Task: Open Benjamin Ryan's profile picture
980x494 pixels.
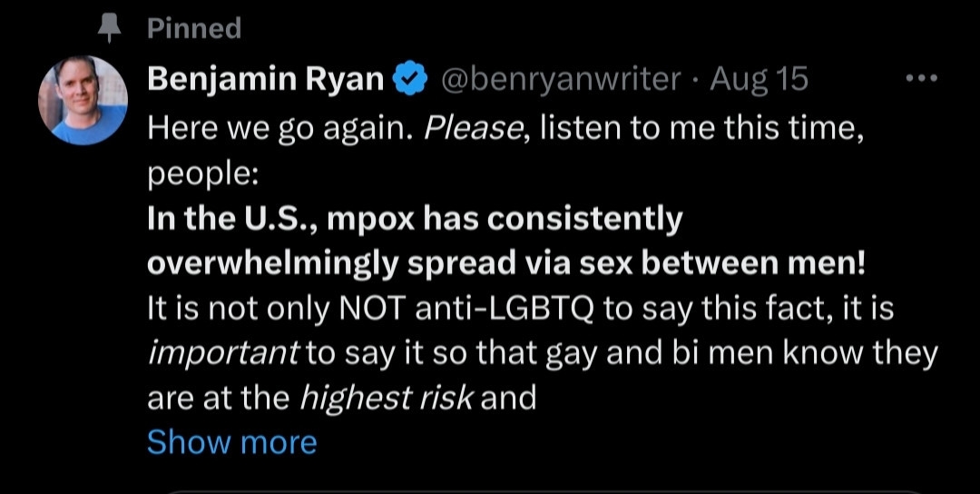Action: point(83,101)
